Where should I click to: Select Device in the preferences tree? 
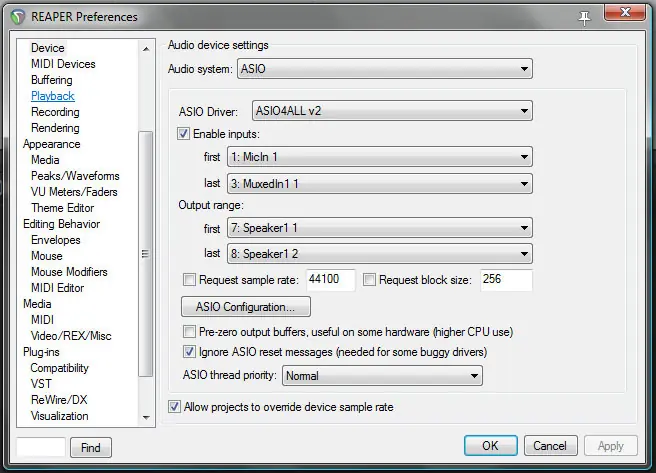click(48, 48)
